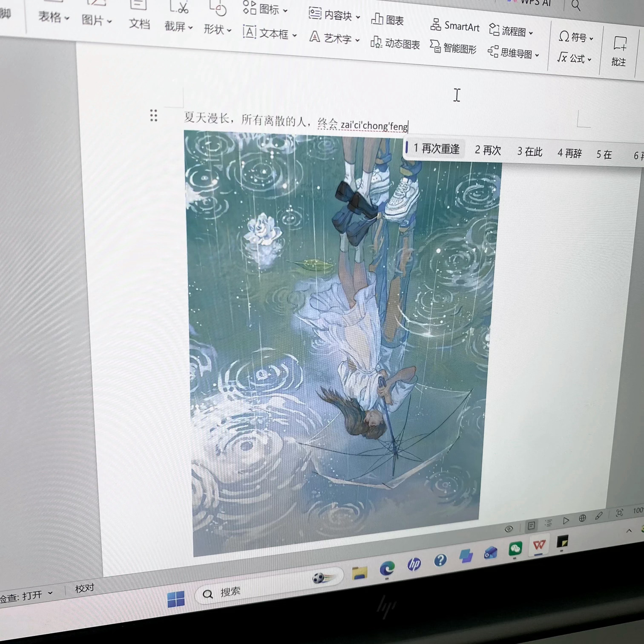
Task: Open the Windows Start menu
Action: 176,599
